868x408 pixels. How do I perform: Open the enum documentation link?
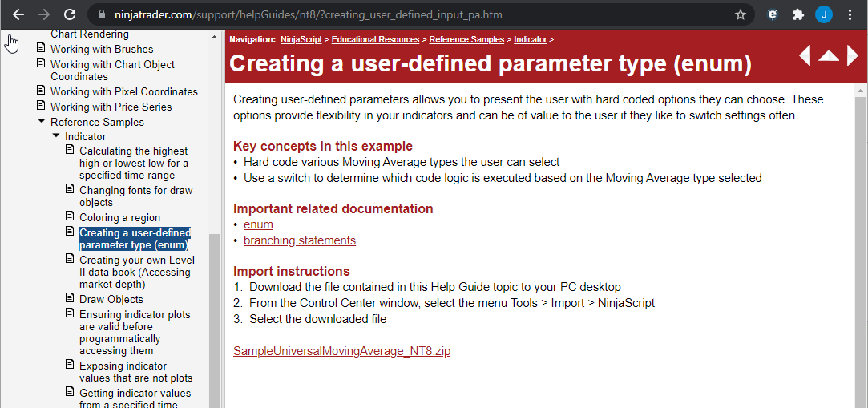click(x=258, y=224)
